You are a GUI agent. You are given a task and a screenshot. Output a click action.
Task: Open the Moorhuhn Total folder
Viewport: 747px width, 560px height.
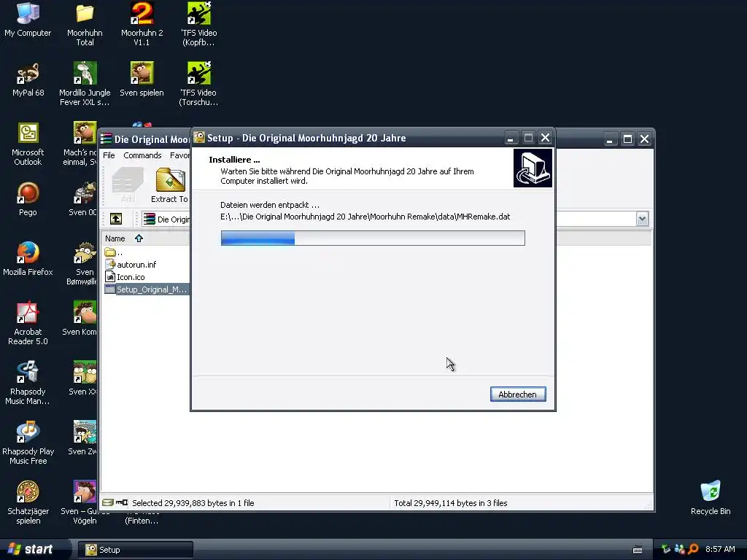[85, 25]
